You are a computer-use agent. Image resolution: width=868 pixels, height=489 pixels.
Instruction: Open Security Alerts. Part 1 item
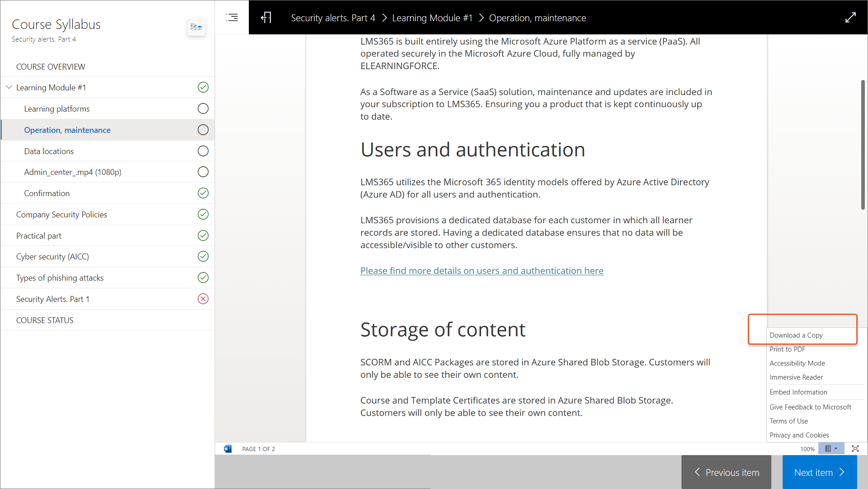(x=107, y=299)
